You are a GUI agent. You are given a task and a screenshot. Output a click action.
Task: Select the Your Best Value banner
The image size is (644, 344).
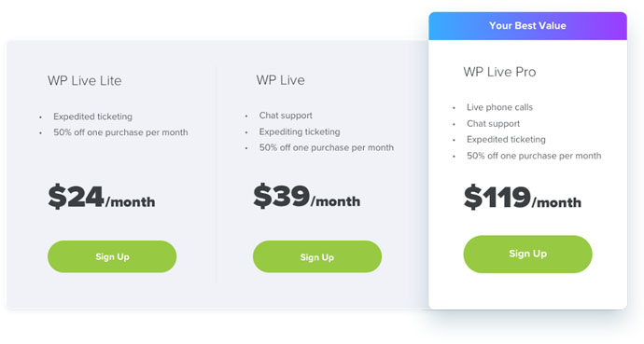(527, 26)
